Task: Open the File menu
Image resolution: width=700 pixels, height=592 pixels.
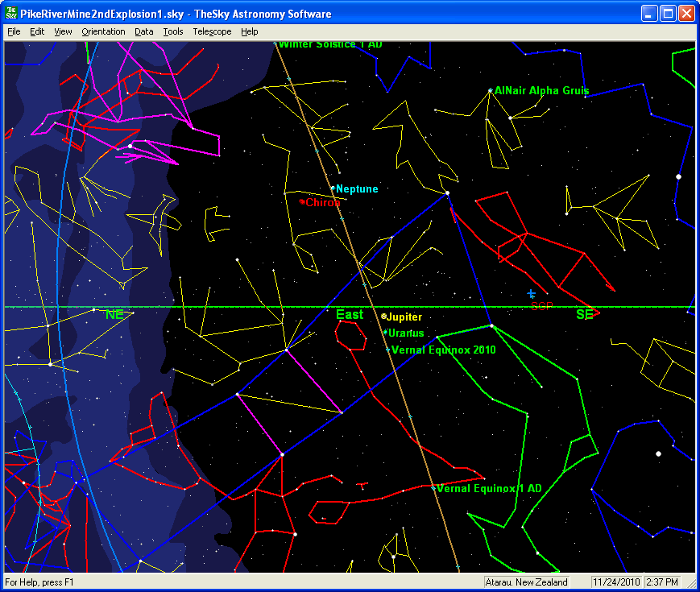Action: click(x=14, y=31)
